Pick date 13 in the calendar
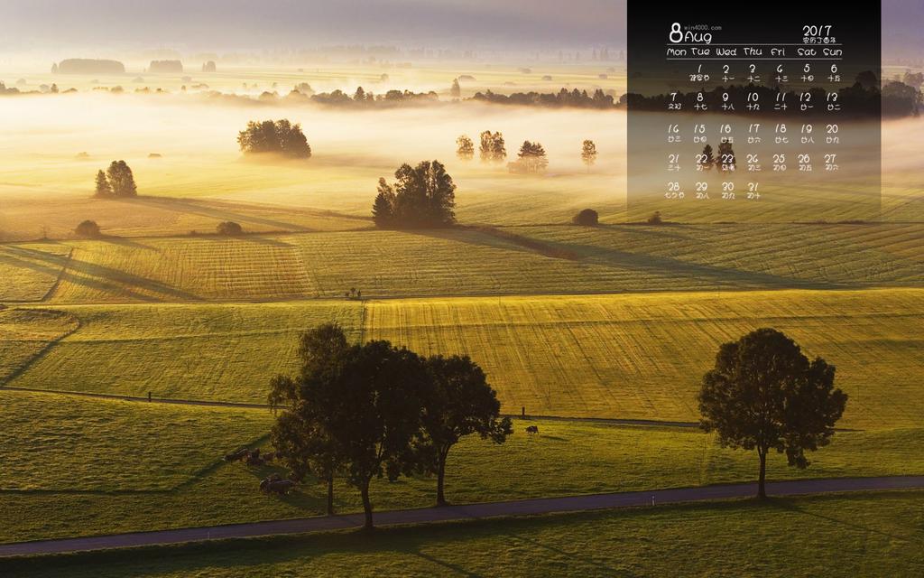 [x=832, y=98]
